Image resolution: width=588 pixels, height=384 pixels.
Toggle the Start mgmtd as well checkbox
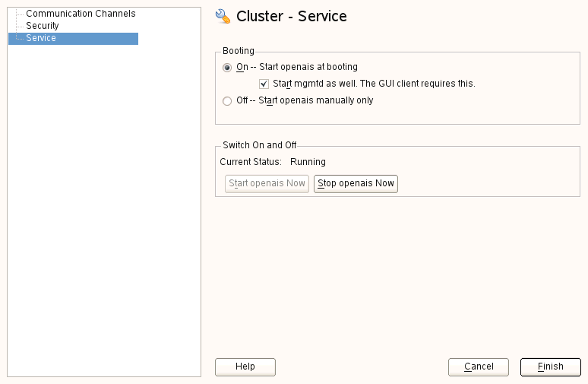(x=264, y=84)
